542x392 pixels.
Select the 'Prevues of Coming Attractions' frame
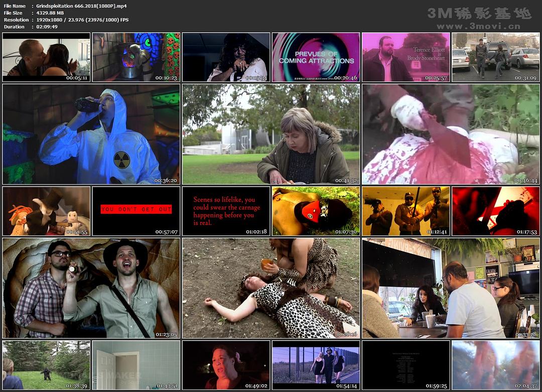pyautogui.click(x=316, y=57)
